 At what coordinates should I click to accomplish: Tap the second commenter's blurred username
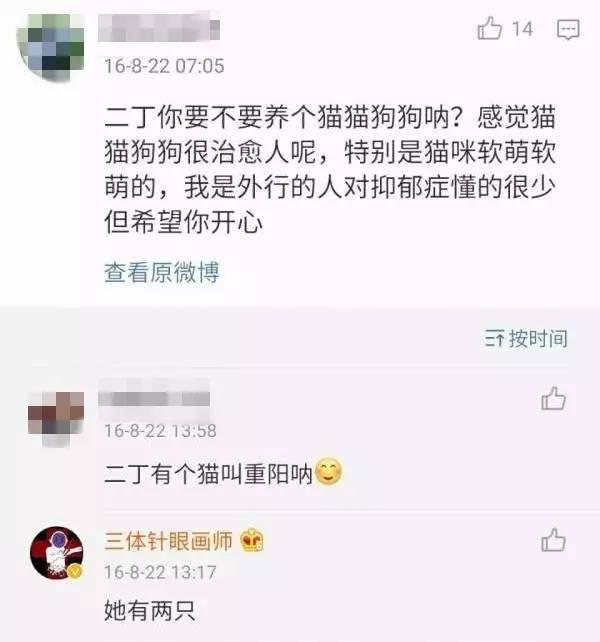154,397
